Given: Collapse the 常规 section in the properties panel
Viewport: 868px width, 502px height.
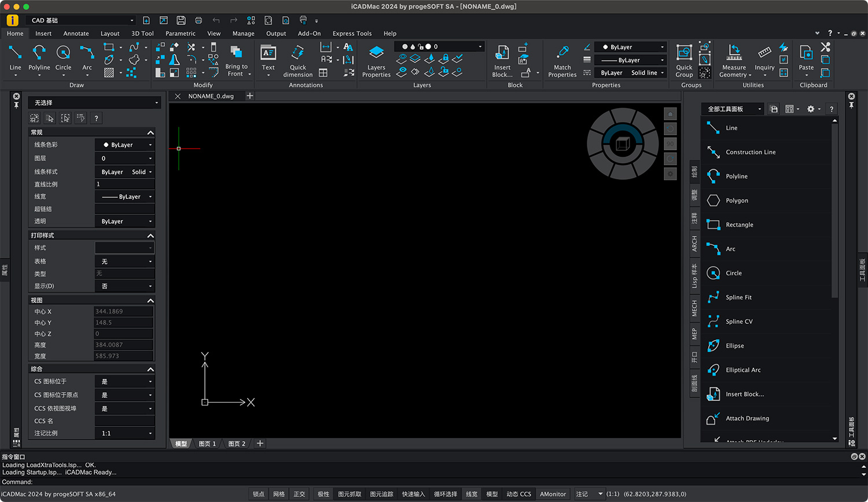Looking at the screenshot, I should (x=149, y=132).
